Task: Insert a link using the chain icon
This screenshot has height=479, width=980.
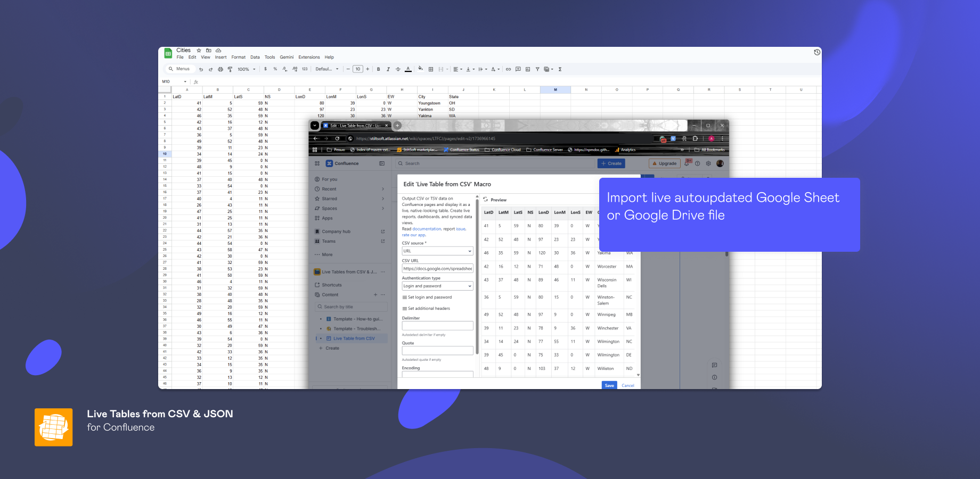Action: click(x=508, y=69)
